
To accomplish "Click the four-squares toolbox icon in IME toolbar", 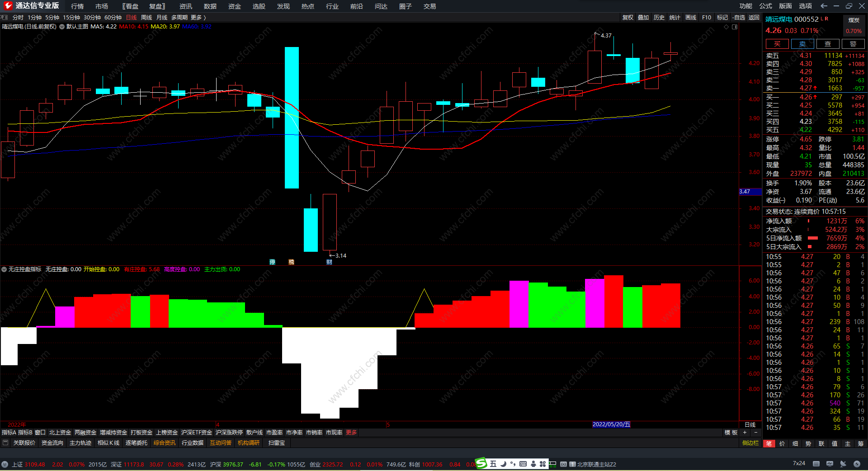I will click(x=543, y=464).
